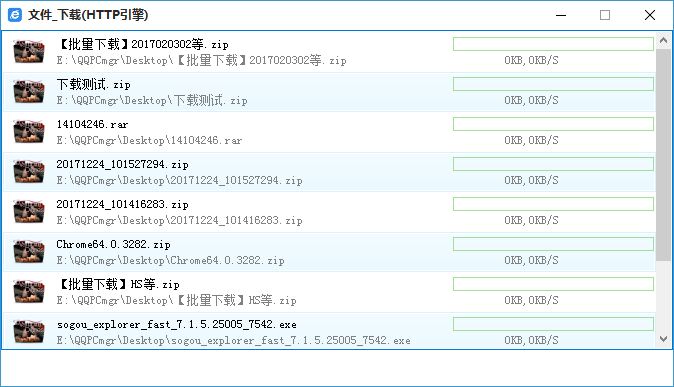This screenshot has height=387, width=674.
Task: Click the save path of 20171224_101416283.zip
Action: [179, 220]
